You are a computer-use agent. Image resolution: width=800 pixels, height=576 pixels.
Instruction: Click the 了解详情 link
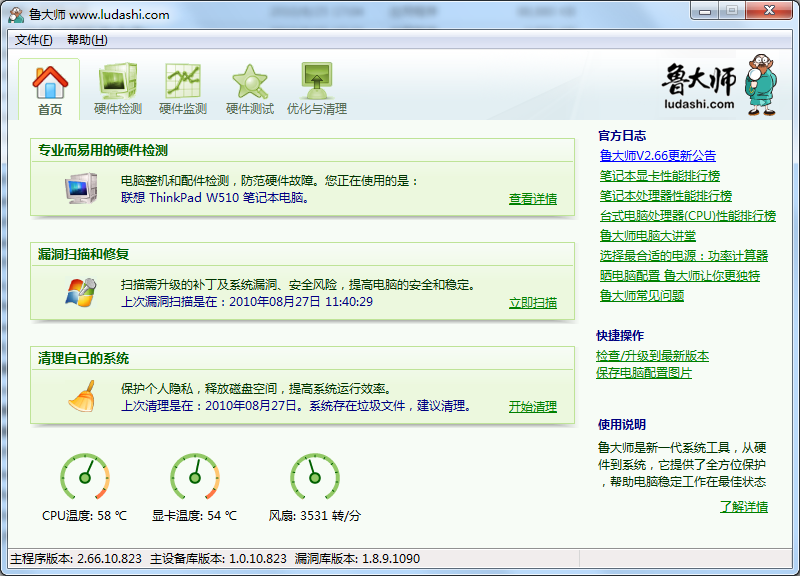tap(744, 507)
